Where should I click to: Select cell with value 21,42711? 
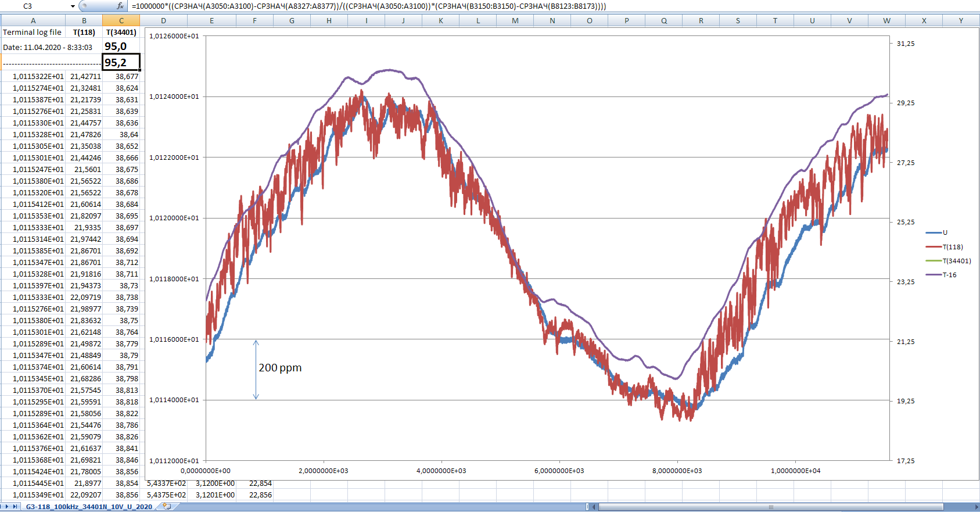point(84,76)
